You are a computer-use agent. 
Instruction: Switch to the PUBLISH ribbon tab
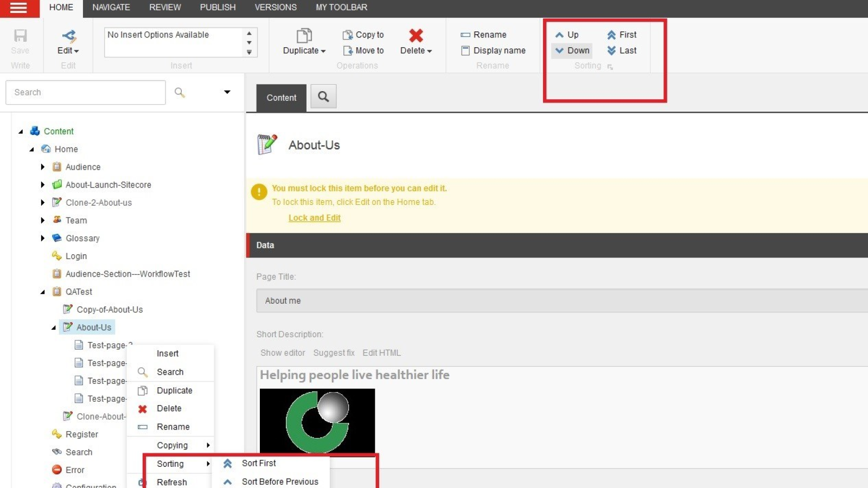click(x=217, y=7)
